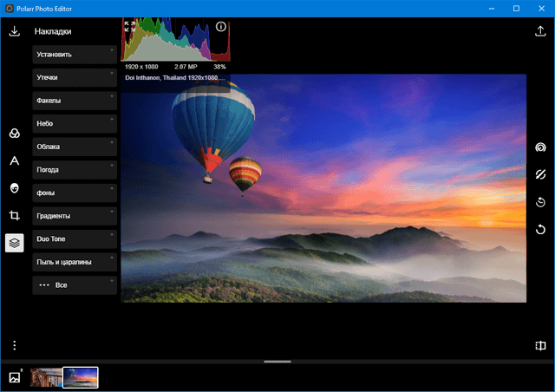The image size is (555, 392).
Task: Click the overlays layers icon in sidebar
Action: tap(14, 243)
